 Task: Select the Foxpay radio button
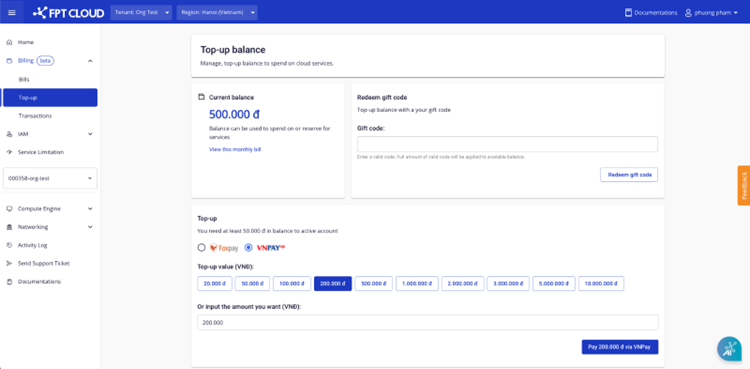[201, 247]
